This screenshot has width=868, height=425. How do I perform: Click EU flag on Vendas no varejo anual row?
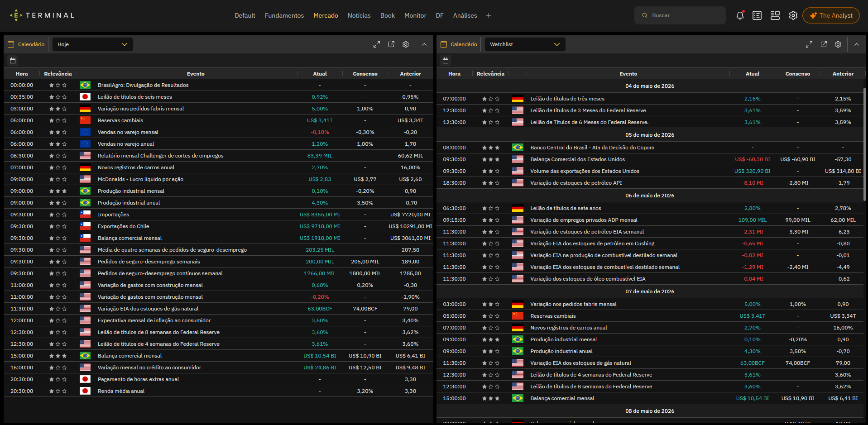click(85, 144)
